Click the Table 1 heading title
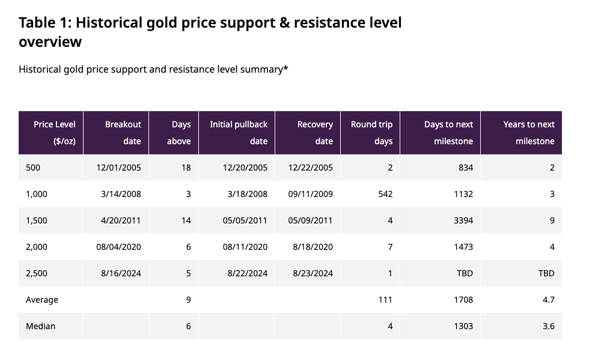The height and width of the screenshot is (364, 592). point(210,32)
